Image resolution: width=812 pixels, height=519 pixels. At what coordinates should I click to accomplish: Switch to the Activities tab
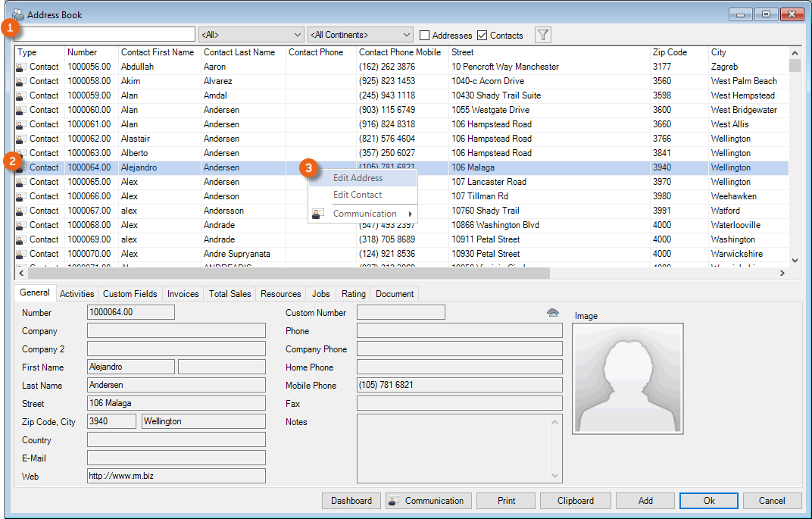point(77,294)
